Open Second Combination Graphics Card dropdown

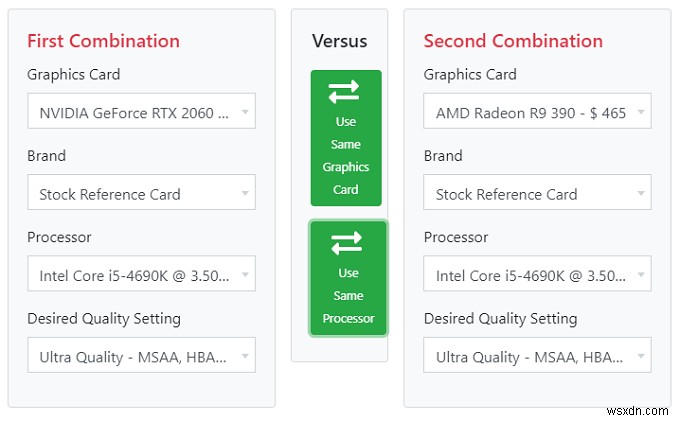(x=537, y=111)
